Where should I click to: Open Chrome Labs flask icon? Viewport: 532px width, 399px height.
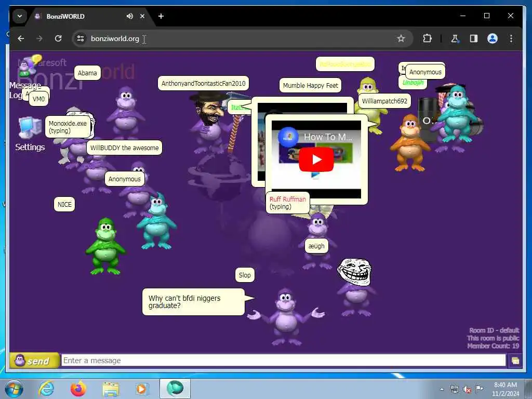455,38
